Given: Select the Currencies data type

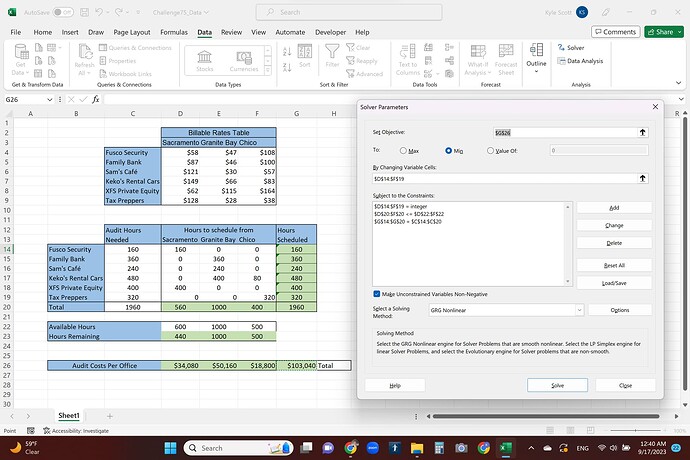Looking at the screenshot, I should click(244, 61).
